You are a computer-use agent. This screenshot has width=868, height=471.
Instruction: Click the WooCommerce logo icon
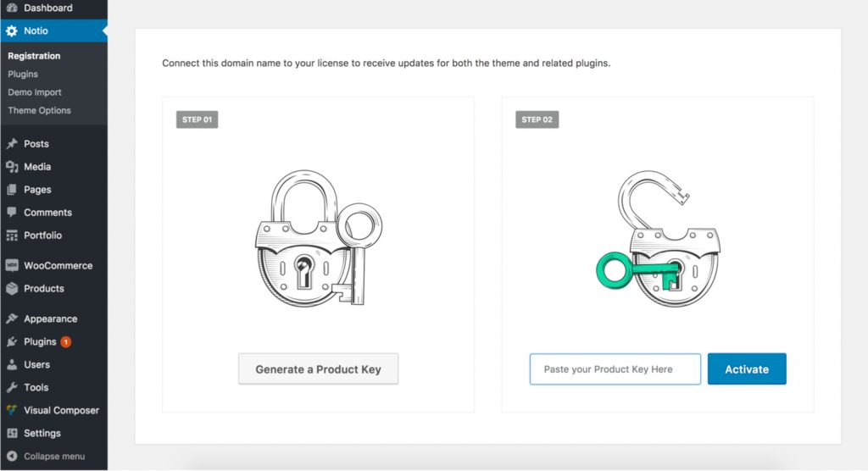[x=12, y=266]
